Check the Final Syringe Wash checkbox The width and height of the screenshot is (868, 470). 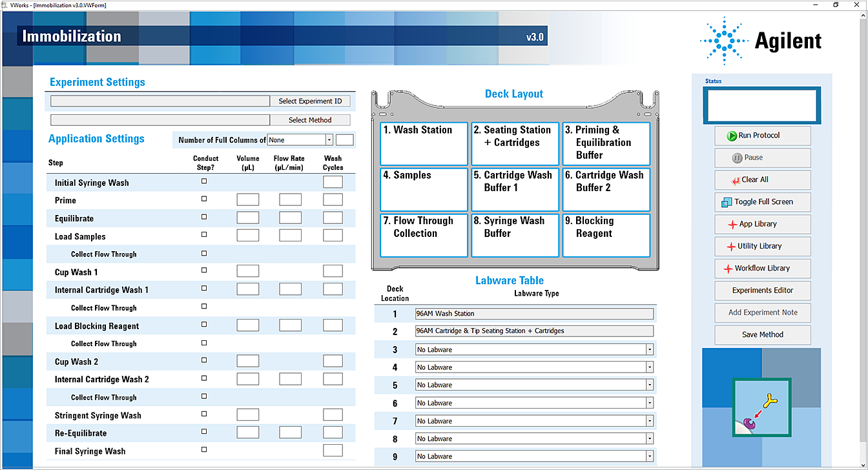(205, 449)
